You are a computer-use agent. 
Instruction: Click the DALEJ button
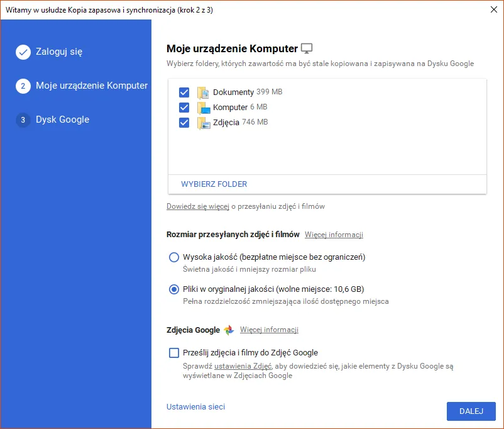471,411
